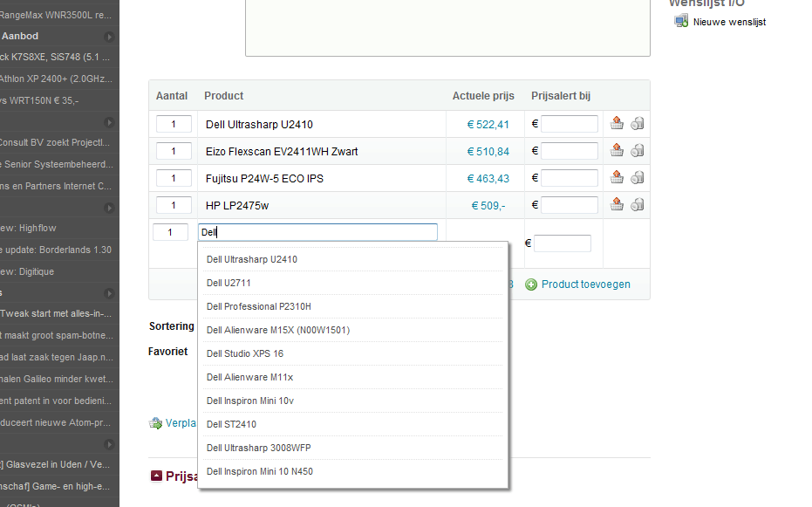812x507 pixels.
Task: Select Dell ST2410 suggestion
Action: [x=352, y=424]
